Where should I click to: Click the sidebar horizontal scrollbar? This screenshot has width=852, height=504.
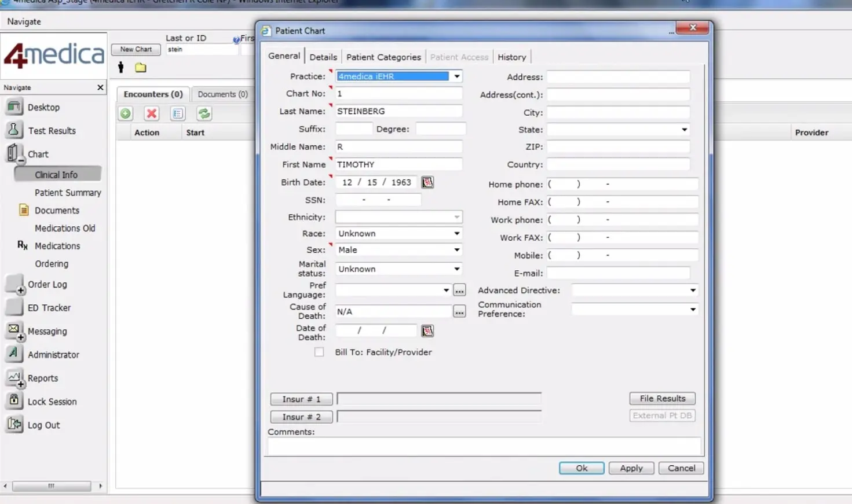click(52, 486)
